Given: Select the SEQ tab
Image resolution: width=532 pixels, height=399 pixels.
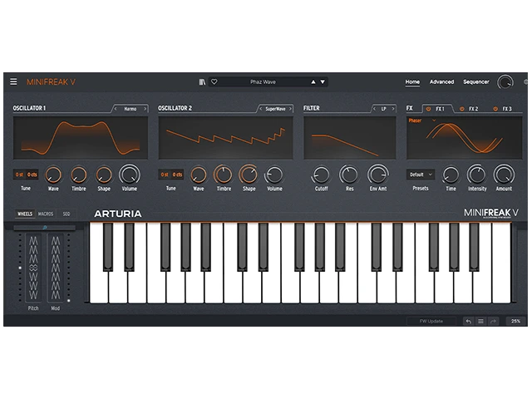Looking at the screenshot, I should (66, 214).
